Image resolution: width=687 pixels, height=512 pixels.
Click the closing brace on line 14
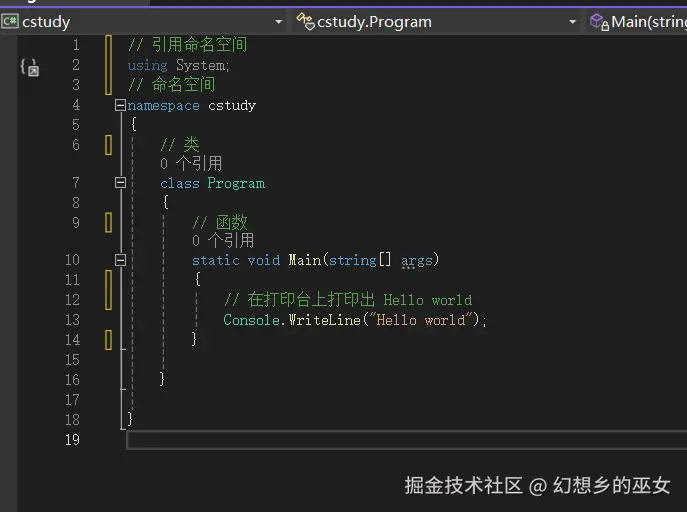click(194, 339)
